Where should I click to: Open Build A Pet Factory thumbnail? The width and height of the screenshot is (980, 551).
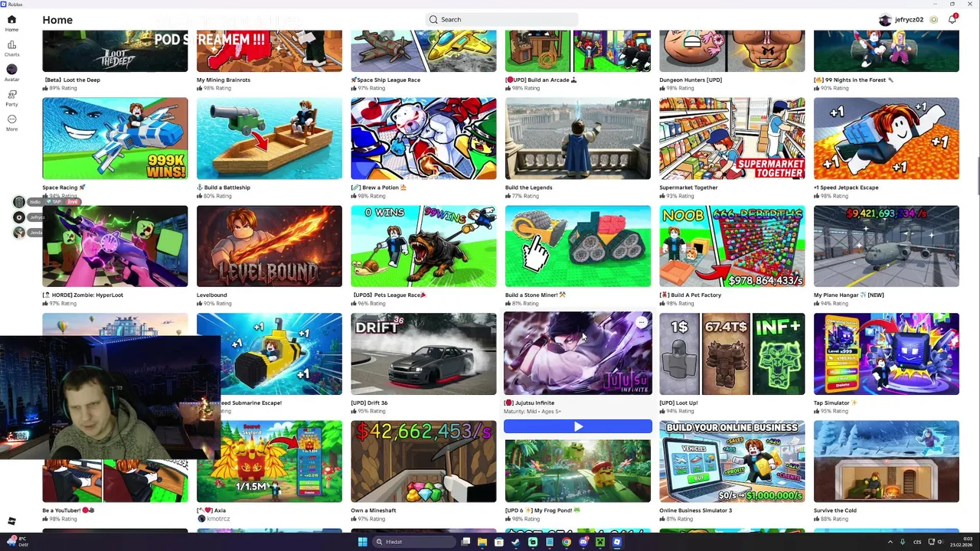coord(732,246)
